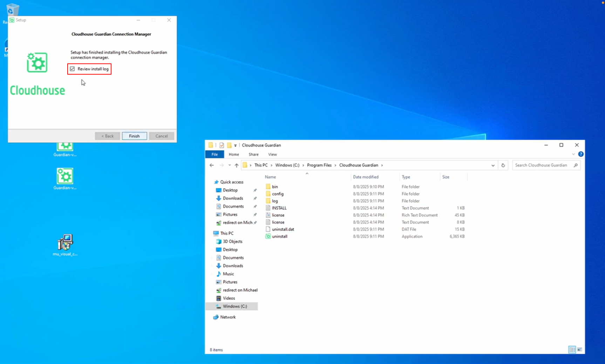Open pinned Pictures under Quick access
Image resolution: width=605 pixels, height=364 pixels.
pyautogui.click(x=230, y=214)
